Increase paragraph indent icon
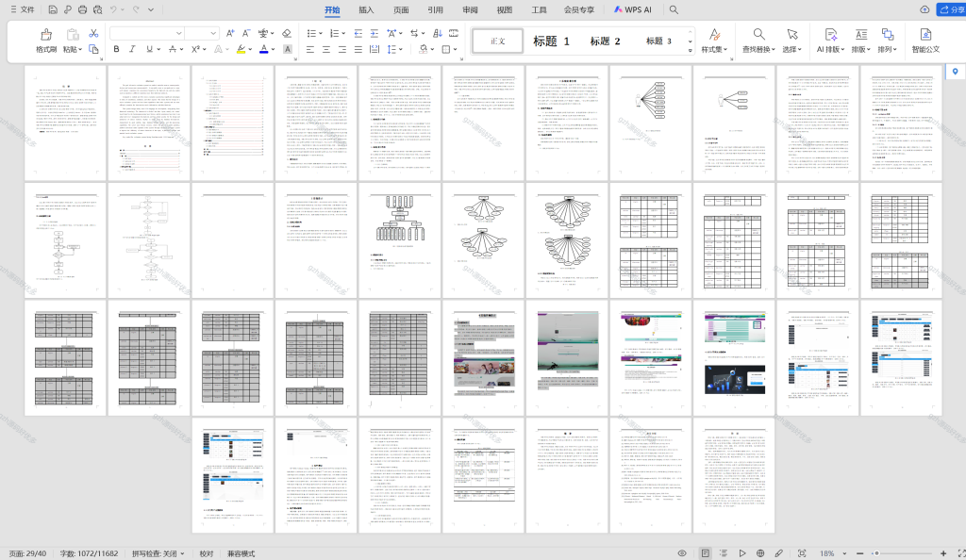The image size is (966, 560). tap(374, 33)
